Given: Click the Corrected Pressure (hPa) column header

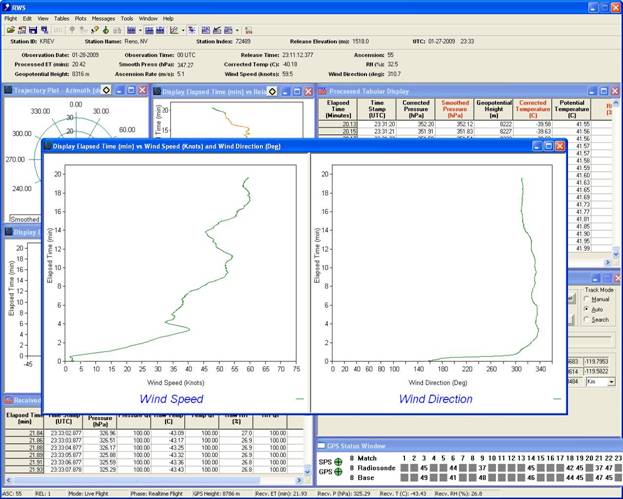Looking at the screenshot, I should [416, 109].
